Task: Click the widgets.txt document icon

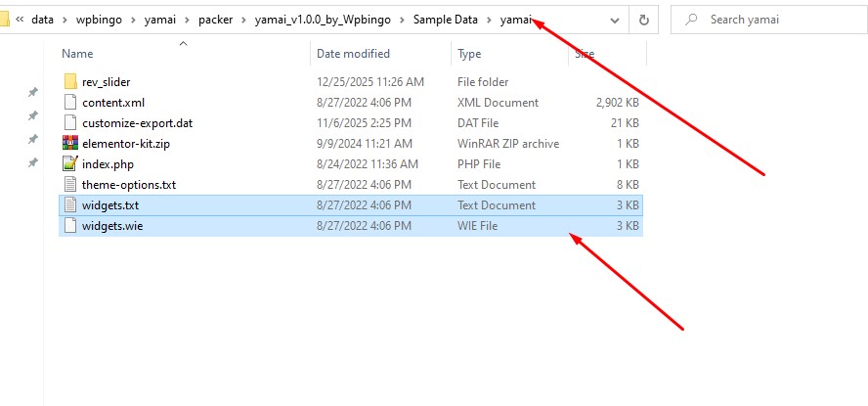Action: (69, 204)
